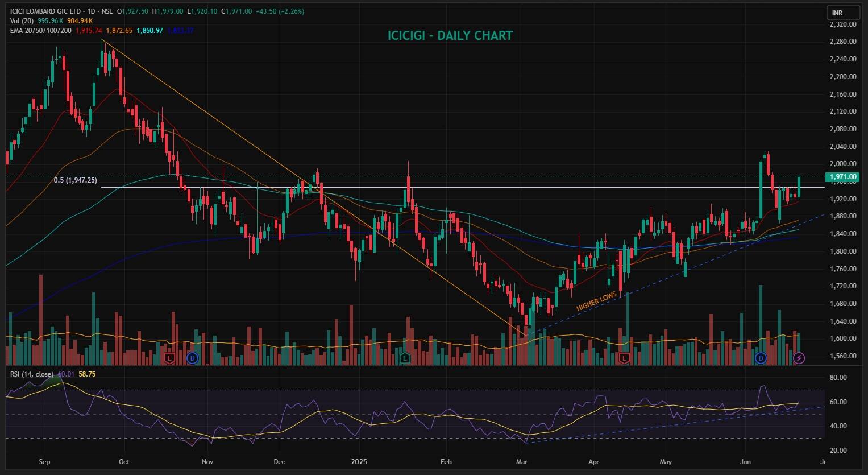Image resolution: width=868 pixels, height=475 pixels.
Task: Click the change value +43.50 (+2.26%)
Action: 280,11
